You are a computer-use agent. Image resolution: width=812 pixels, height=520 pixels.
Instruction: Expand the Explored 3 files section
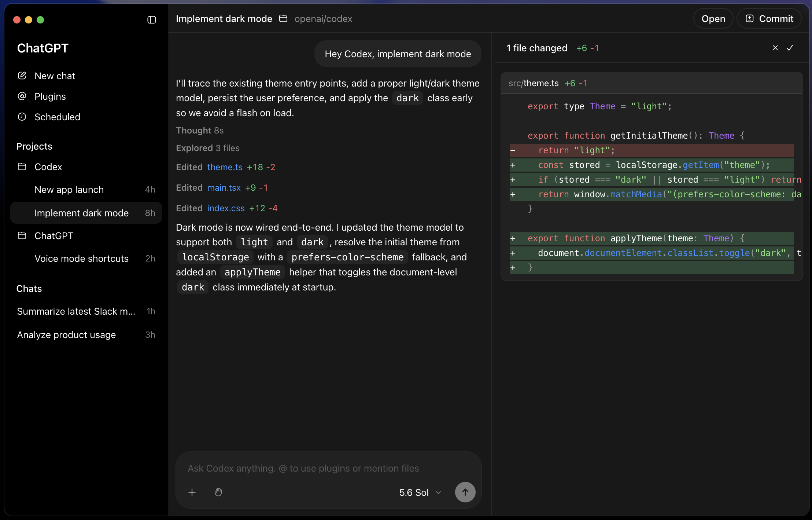coord(208,148)
